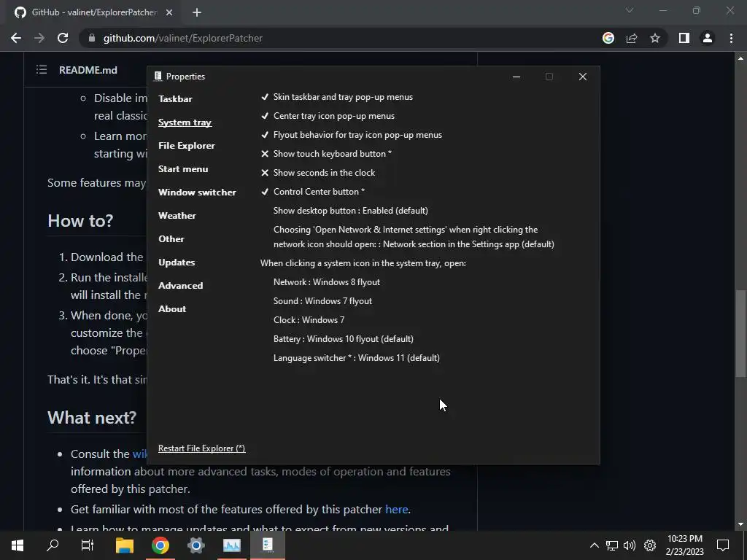Change Clock flyout style

tap(309, 320)
